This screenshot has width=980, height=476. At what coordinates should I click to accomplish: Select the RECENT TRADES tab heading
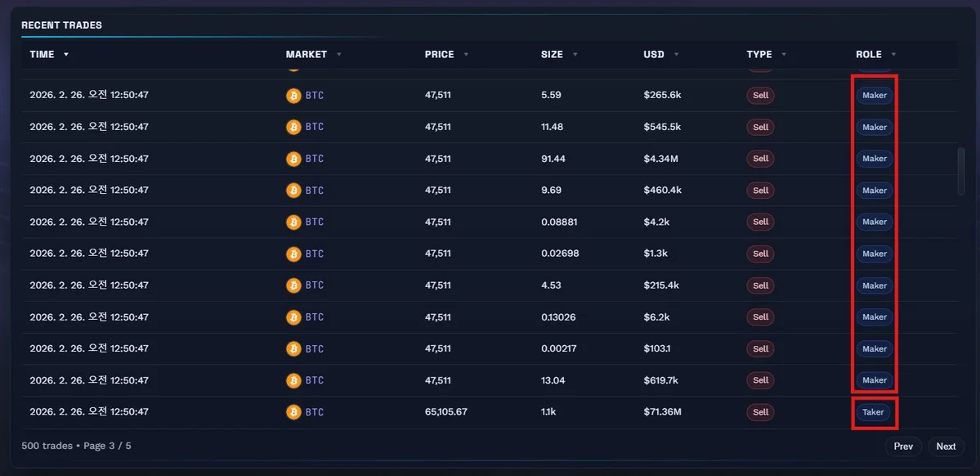tap(61, 25)
